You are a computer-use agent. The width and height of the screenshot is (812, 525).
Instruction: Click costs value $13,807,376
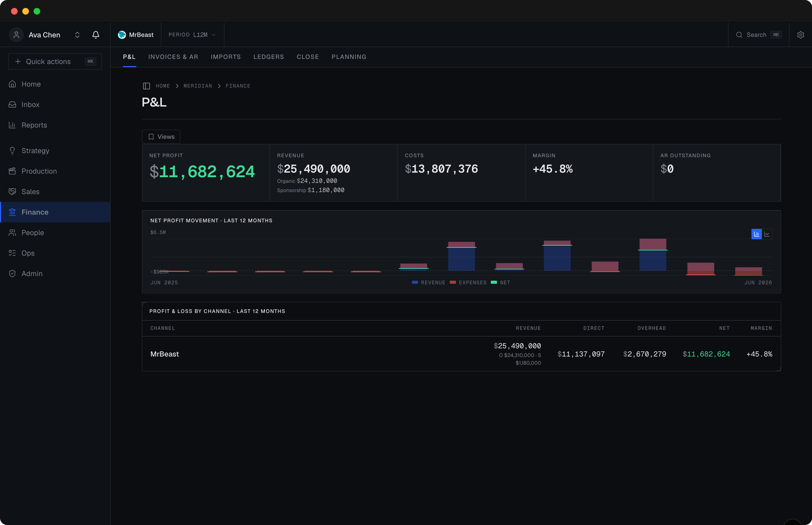441,169
